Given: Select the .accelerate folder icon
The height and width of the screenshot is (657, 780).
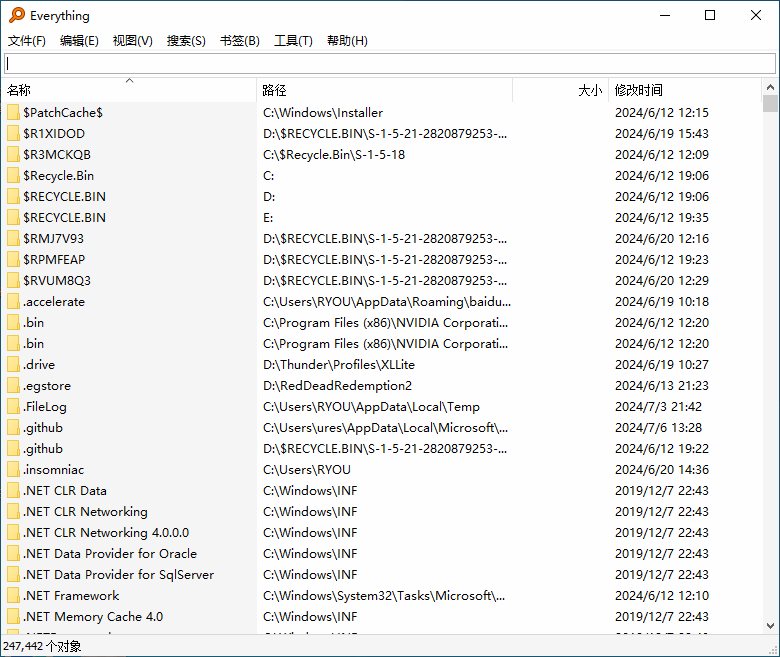Looking at the screenshot, I should tap(13, 301).
